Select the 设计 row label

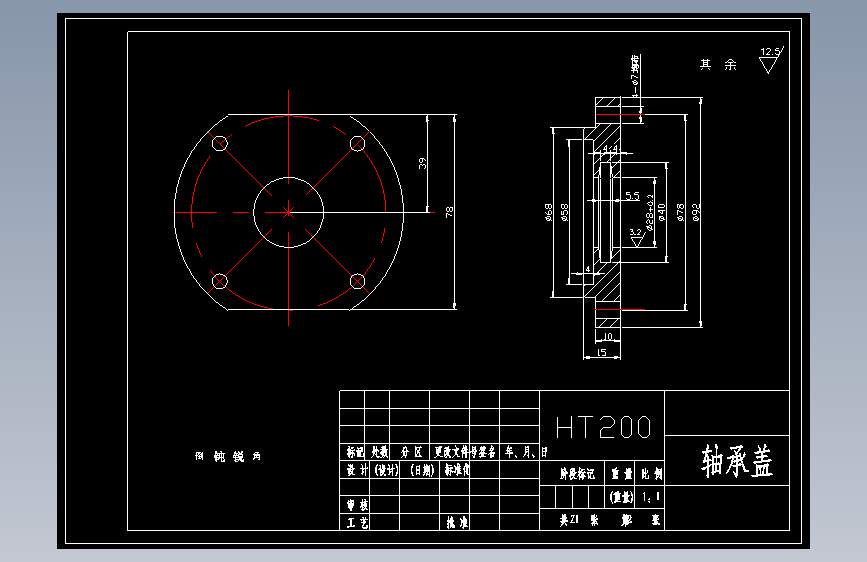357,470
